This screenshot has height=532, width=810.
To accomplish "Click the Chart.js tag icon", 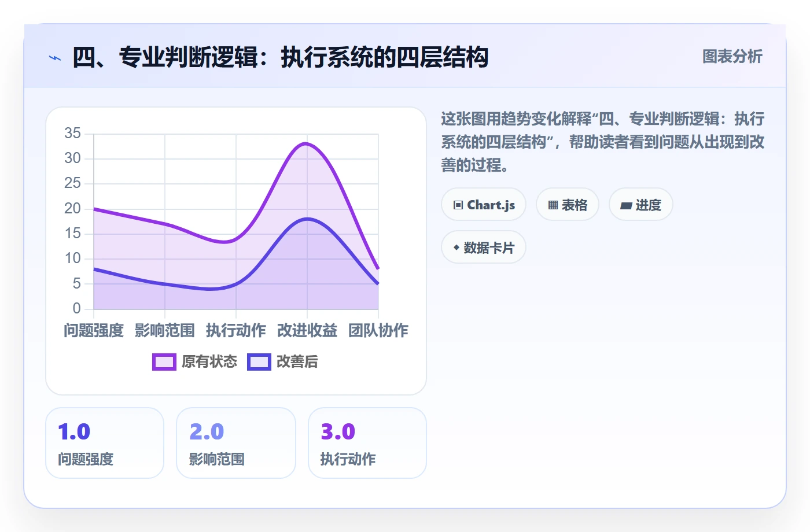I will [458, 205].
